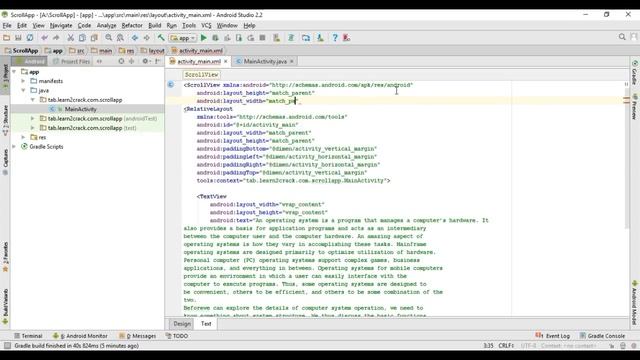Open the Event Log
This screenshot has width=640, height=360.
(x=552, y=336)
